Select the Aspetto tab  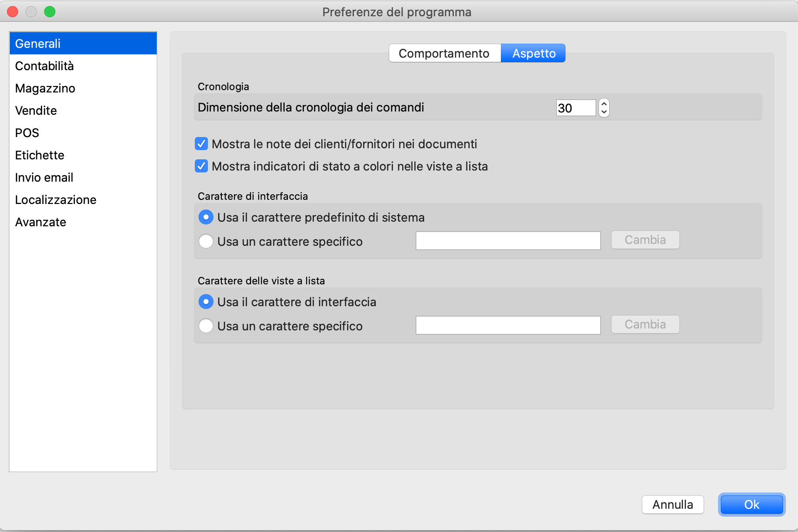[533, 53]
